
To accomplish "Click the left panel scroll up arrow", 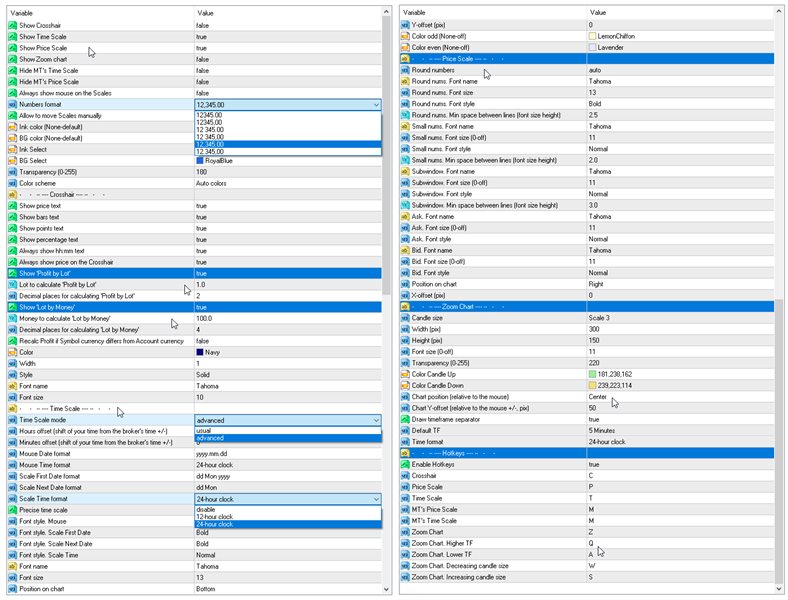I will click(x=386, y=12).
